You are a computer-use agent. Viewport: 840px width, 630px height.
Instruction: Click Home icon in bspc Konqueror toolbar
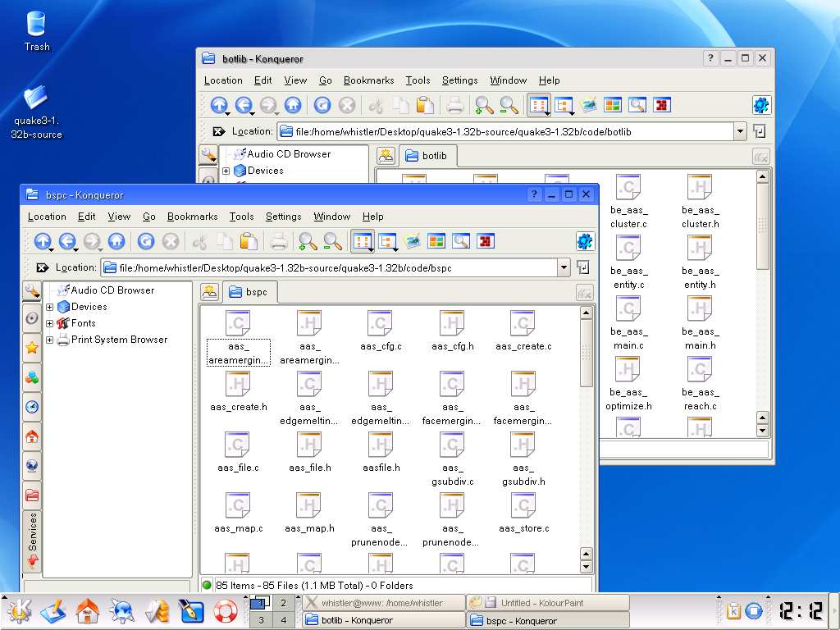[x=116, y=242]
